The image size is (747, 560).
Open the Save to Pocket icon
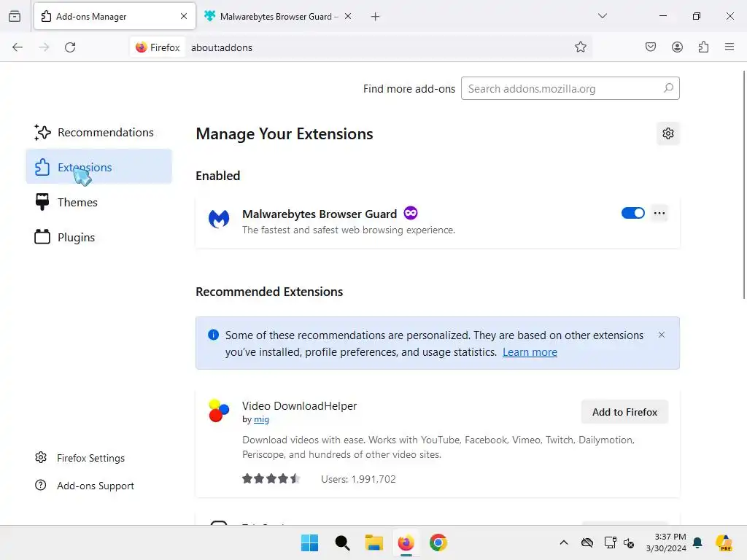point(651,47)
